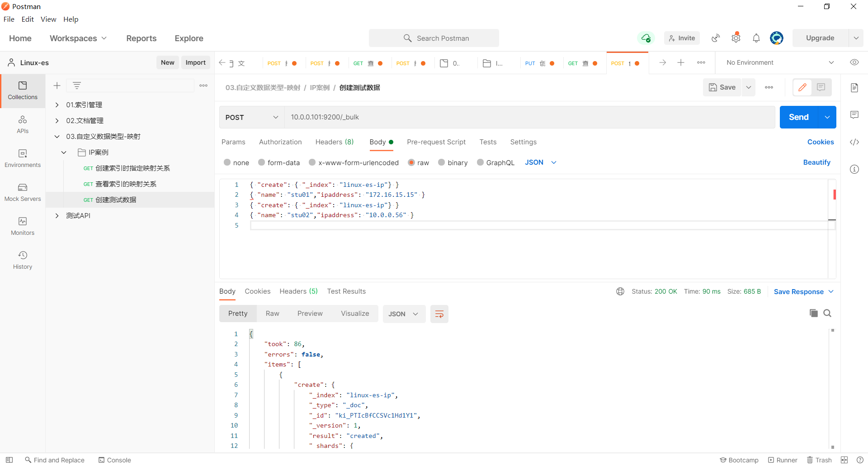Copy response body to clipboard
The width and height of the screenshot is (868, 466).
(x=813, y=313)
